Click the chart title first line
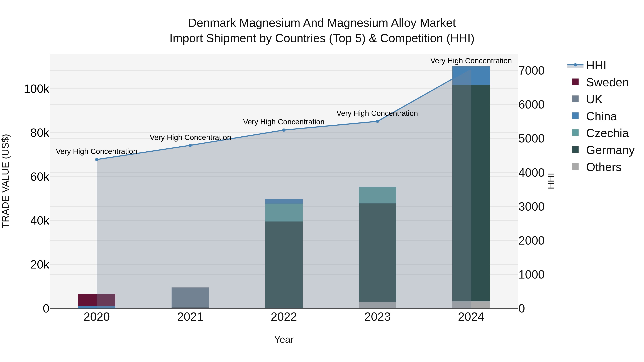The height and width of the screenshot is (362, 644). coord(322,23)
